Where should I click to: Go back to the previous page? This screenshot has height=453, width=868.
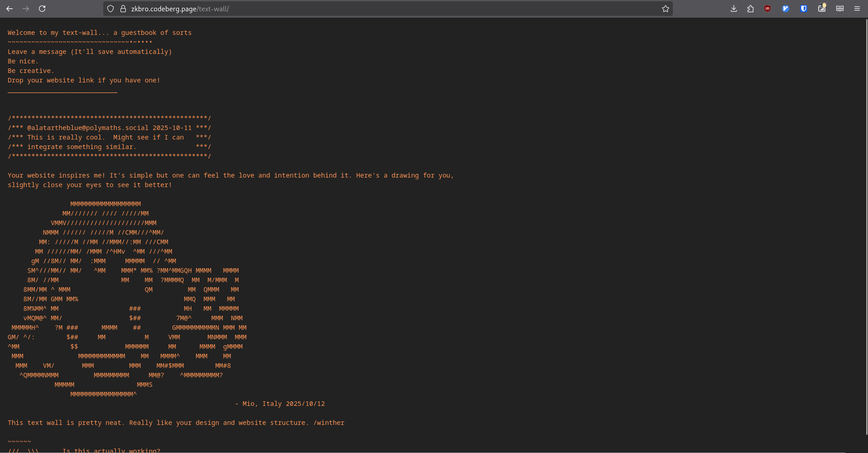(10, 9)
